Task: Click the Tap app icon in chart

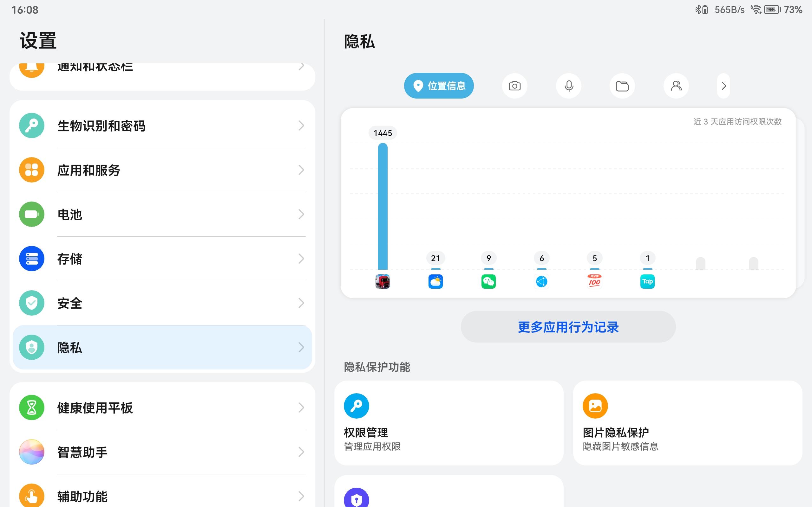Action: (x=647, y=281)
